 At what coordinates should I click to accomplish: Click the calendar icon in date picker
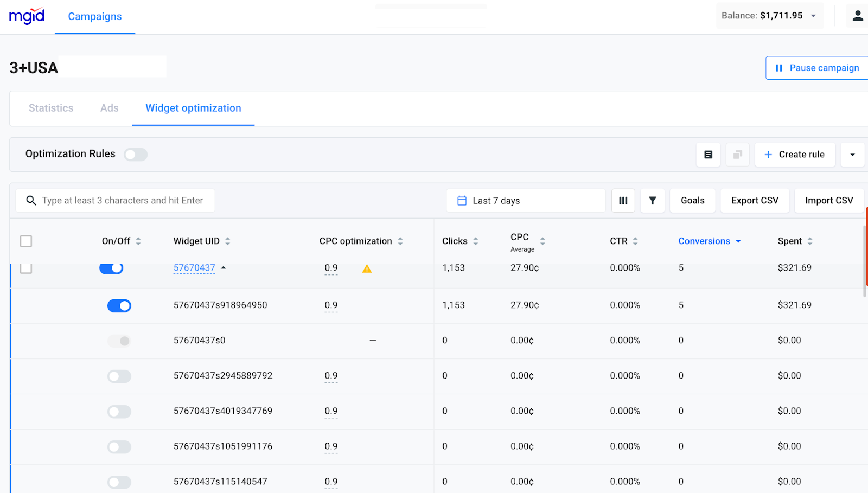pos(462,200)
